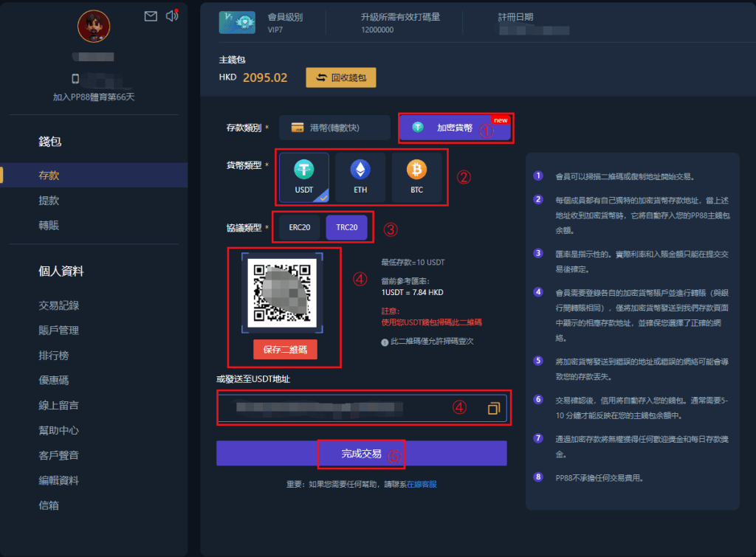The width and height of the screenshot is (756, 557).
Task: Open 信箱 in the sidebar
Action: coord(49,505)
